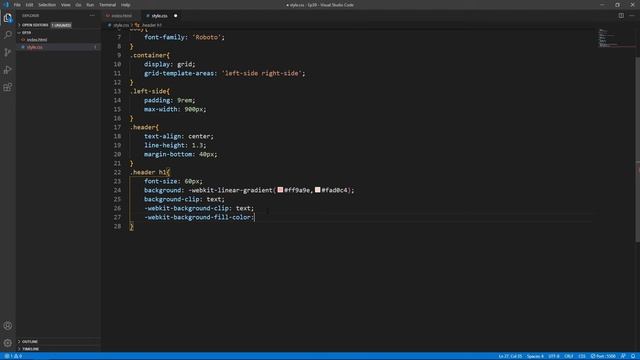The height and width of the screenshot is (360, 640).
Task: Click the CRLF line ending status entry
Action: tap(569, 356)
